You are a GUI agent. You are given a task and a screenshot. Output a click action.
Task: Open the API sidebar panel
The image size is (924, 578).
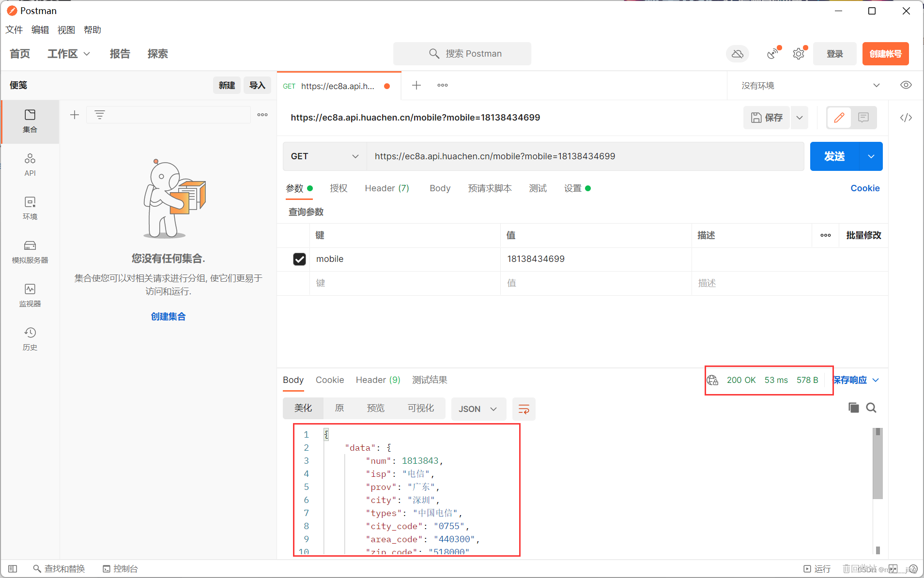pyautogui.click(x=30, y=165)
